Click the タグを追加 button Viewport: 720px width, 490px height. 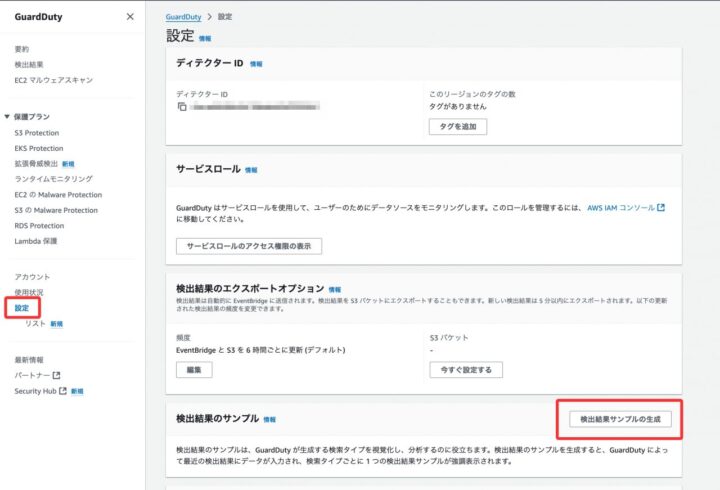(458, 126)
